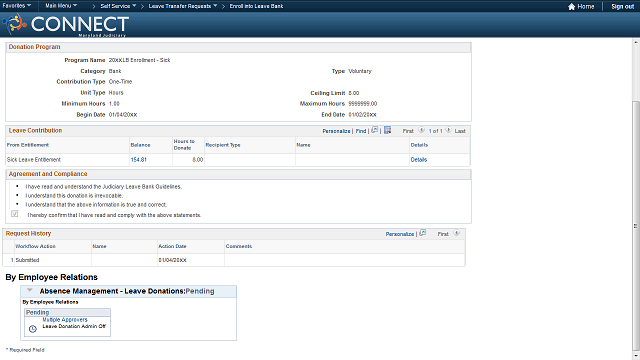Open the Favorites dropdown menu

point(16,6)
